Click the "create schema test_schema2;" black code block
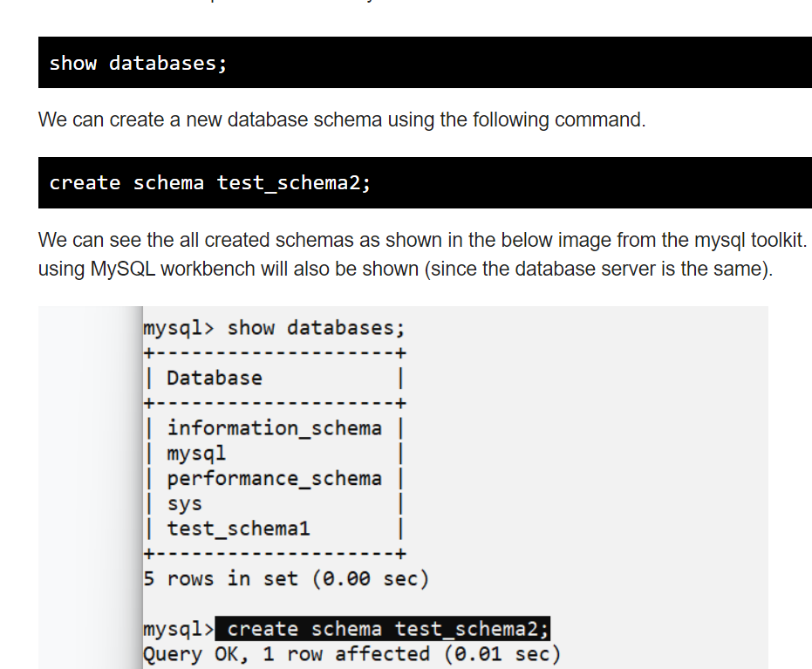812x669 pixels. point(424,183)
